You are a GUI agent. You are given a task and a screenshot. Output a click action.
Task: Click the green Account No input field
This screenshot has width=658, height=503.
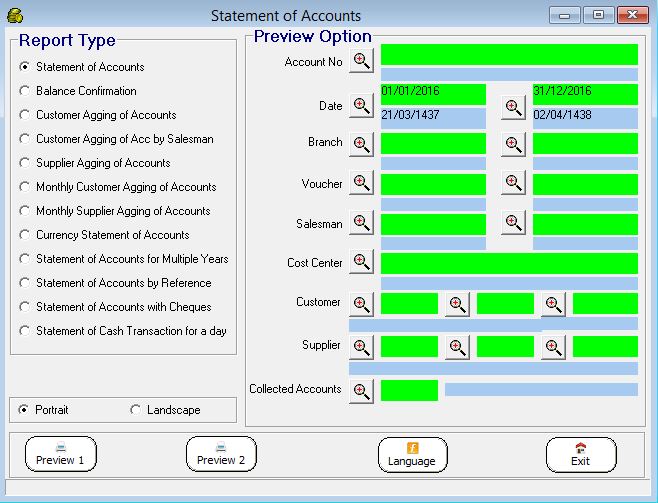click(509, 55)
